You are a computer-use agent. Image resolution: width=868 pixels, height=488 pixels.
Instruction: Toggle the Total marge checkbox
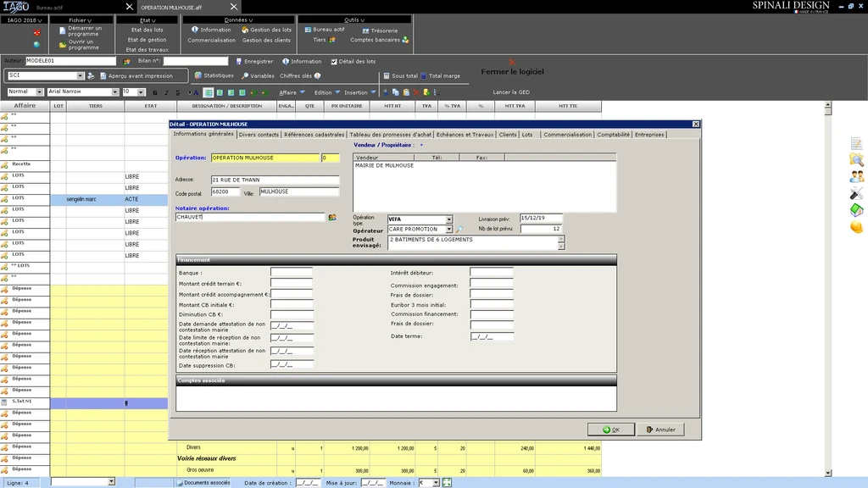424,76
